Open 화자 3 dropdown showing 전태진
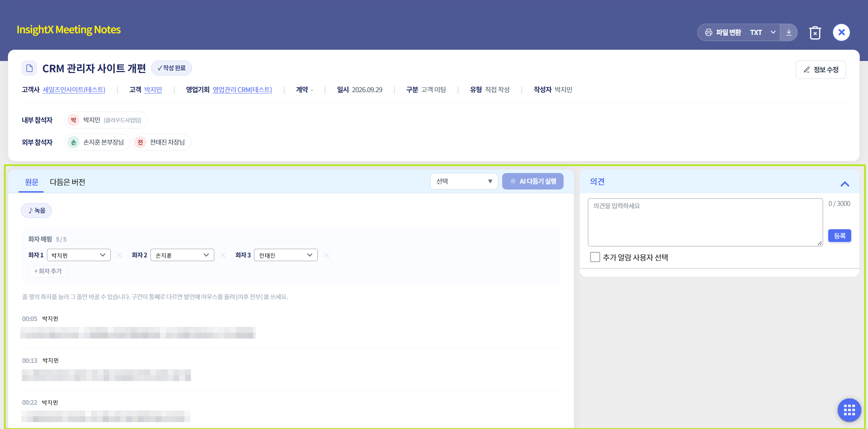 [x=286, y=255]
